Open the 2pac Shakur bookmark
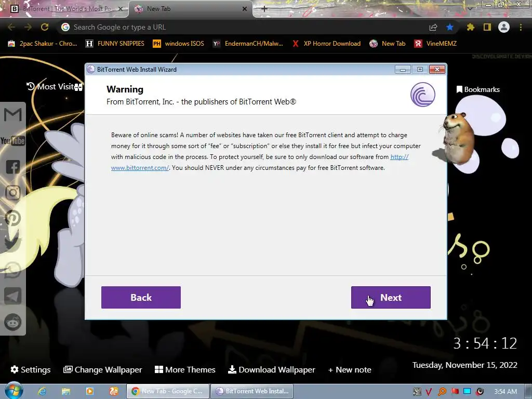 pos(43,44)
